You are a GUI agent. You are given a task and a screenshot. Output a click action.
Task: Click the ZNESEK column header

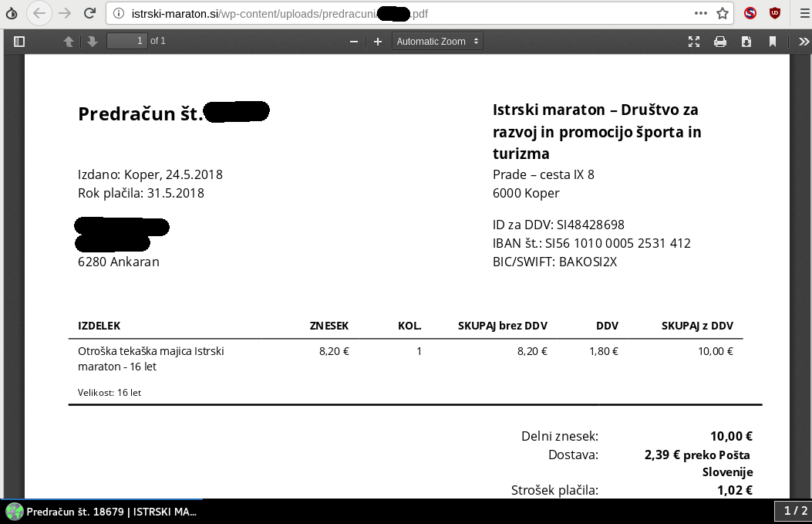[329, 326]
